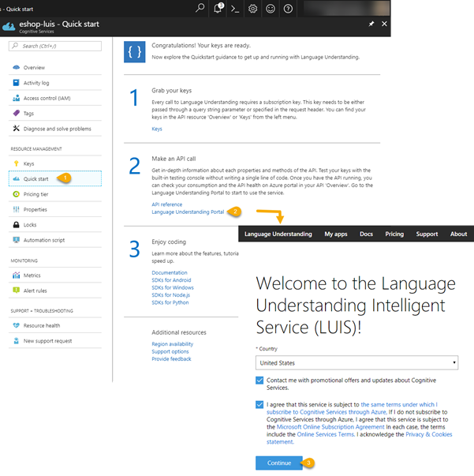Screen dimensions: 474x476
Task: Open the search icon in top bar
Action: (x=200, y=8)
